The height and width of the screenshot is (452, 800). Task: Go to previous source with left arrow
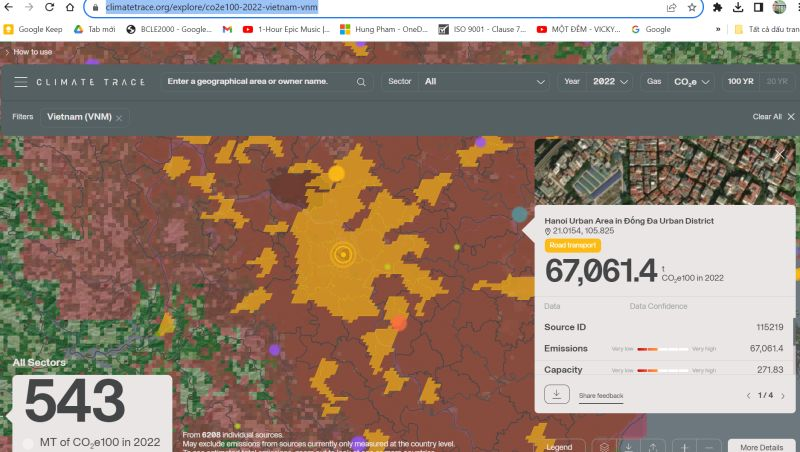[748, 396]
